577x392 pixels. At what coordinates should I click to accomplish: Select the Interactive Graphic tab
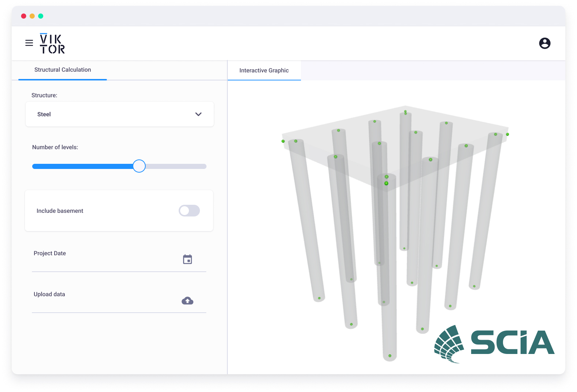click(x=264, y=71)
